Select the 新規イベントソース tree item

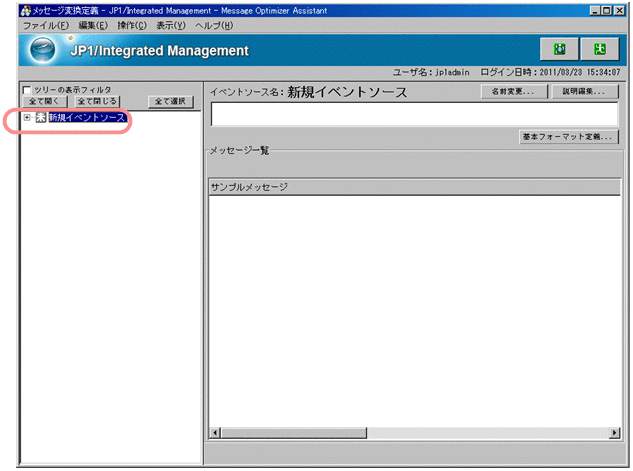(87, 117)
